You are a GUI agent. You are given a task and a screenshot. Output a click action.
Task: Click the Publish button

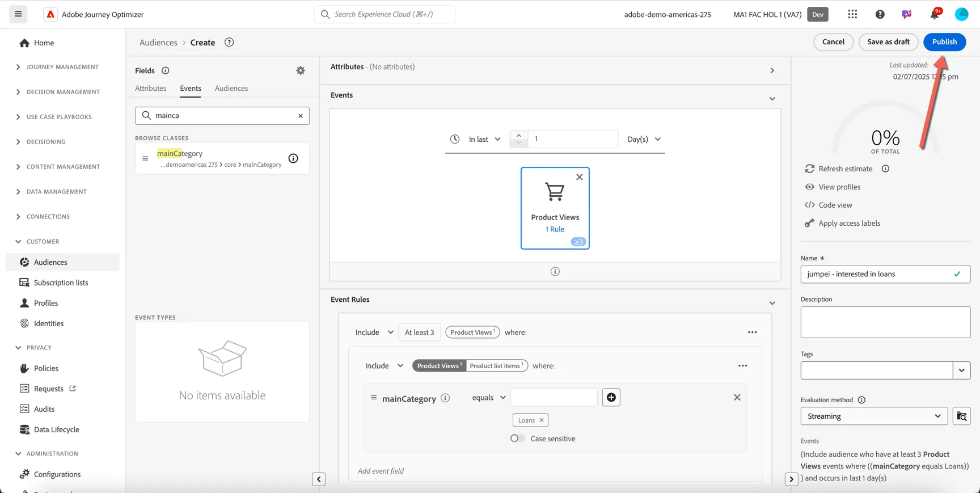coord(944,42)
